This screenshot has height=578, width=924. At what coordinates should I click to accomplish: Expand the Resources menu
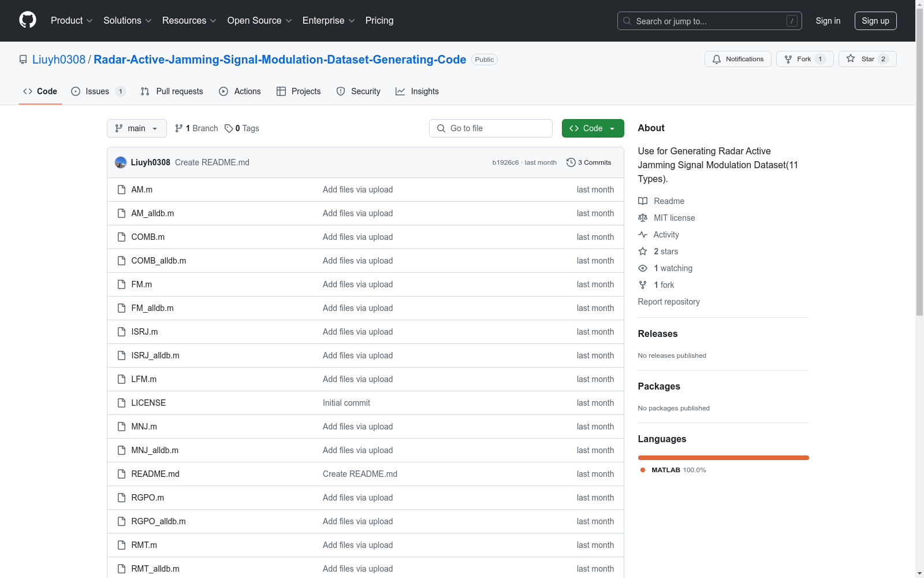click(x=189, y=20)
